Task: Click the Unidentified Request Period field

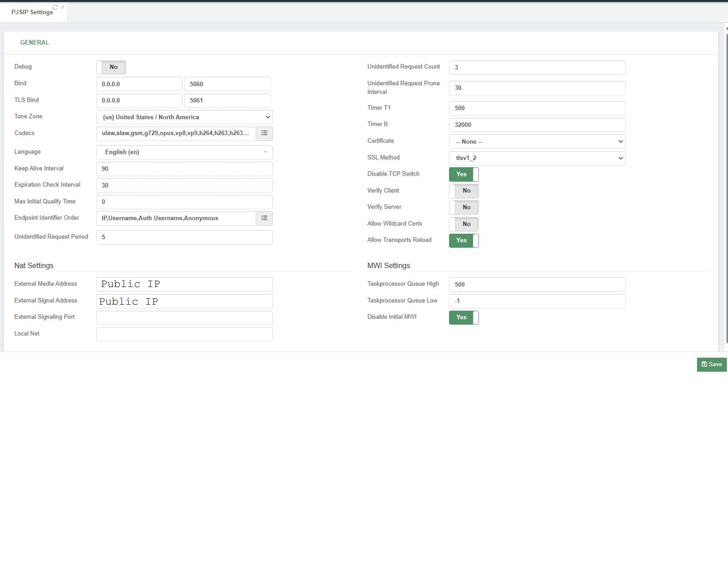Action: pos(184,237)
